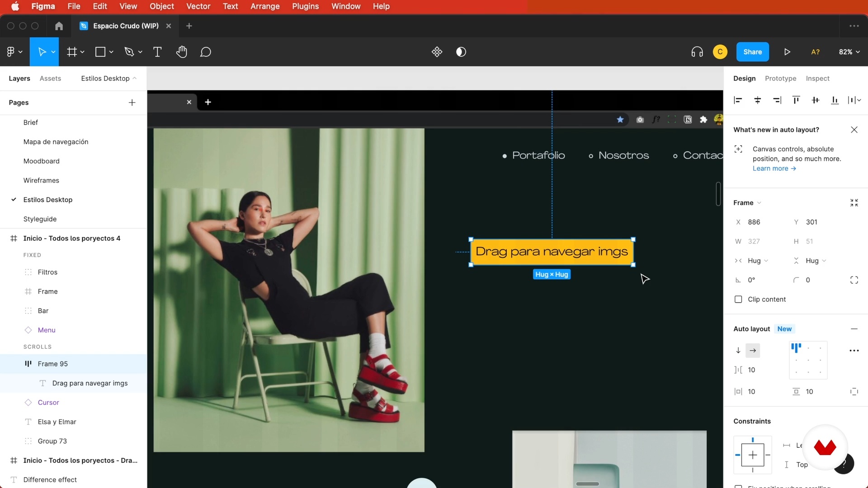Open the Frame type dropdown
The image size is (868, 488).
(x=747, y=203)
